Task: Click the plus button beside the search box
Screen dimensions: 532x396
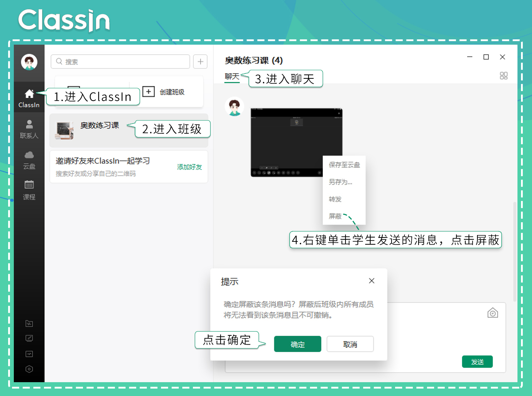Action: click(x=200, y=61)
